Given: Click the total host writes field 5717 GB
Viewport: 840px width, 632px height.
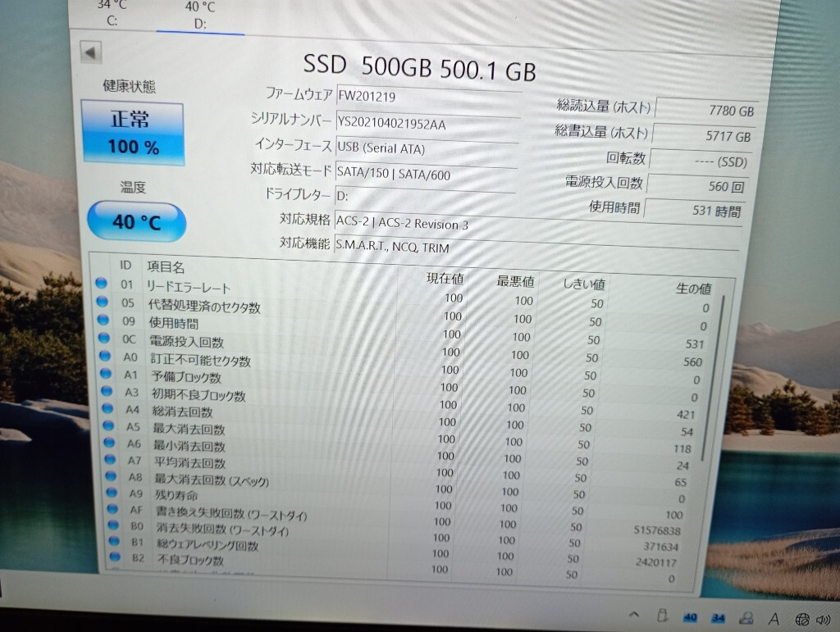Looking at the screenshot, I should 703,135.
